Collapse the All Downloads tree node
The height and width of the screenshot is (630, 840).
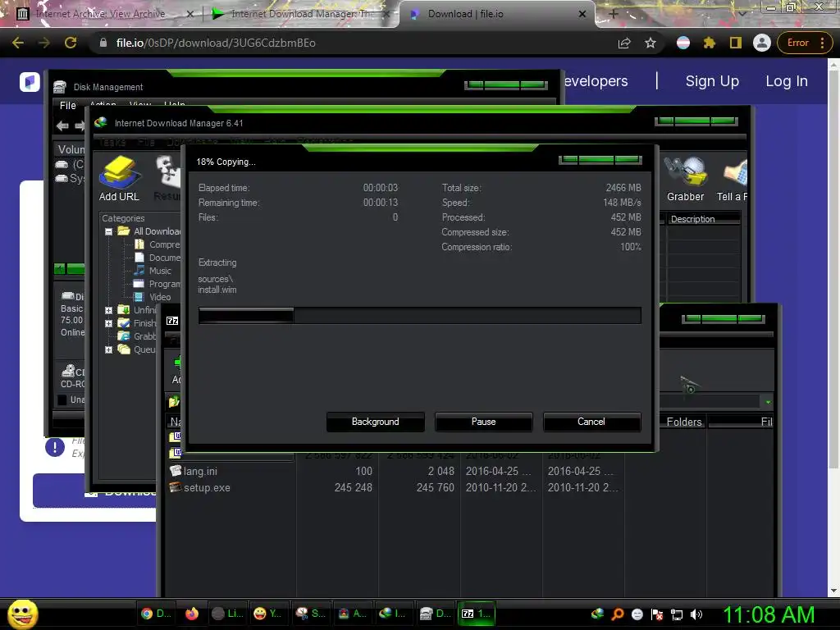click(109, 232)
